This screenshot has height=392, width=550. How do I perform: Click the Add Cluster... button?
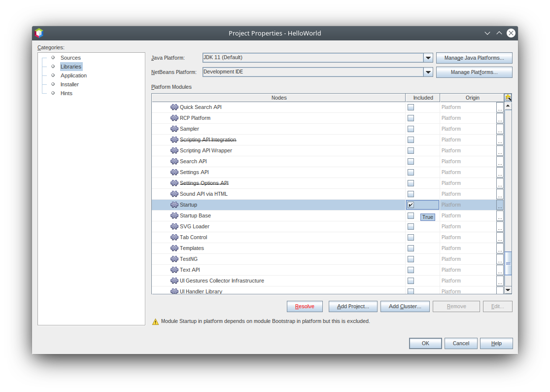point(405,306)
